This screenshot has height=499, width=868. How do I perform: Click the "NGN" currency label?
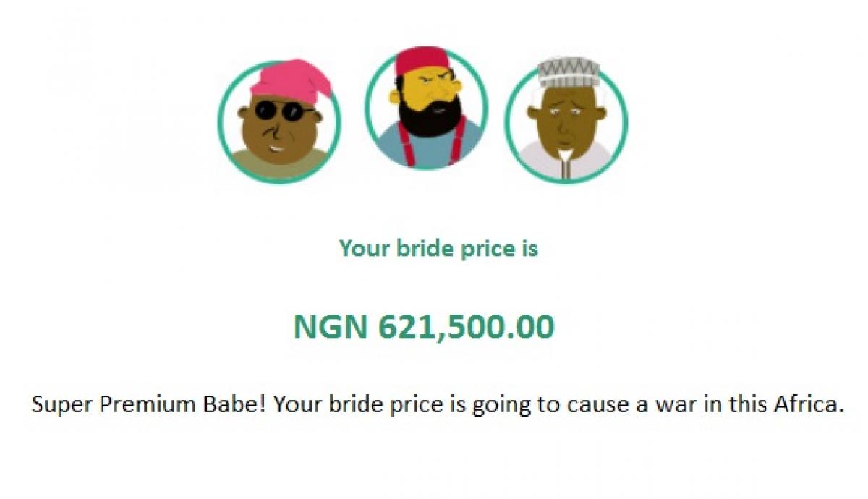click(331, 327)
